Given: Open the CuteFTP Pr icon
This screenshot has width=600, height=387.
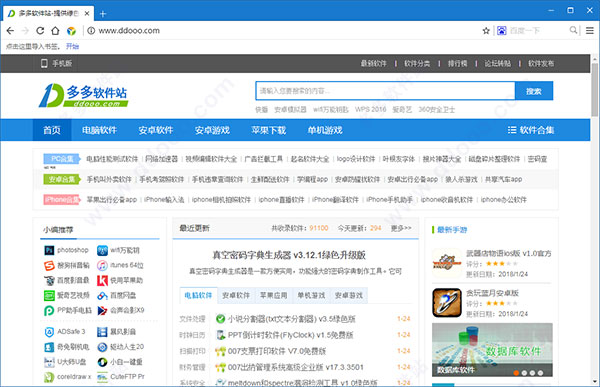Looking at the screenshot, I should coord(102,377).
